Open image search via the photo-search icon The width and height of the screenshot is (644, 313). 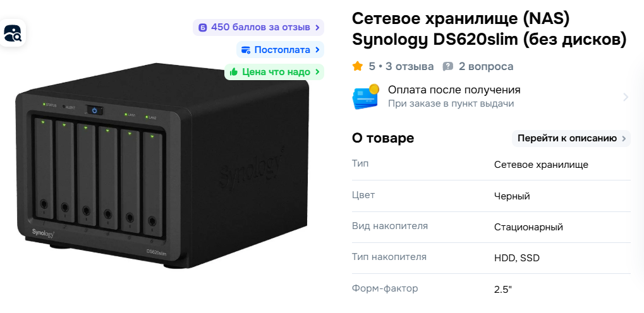[x=12, y=33]
